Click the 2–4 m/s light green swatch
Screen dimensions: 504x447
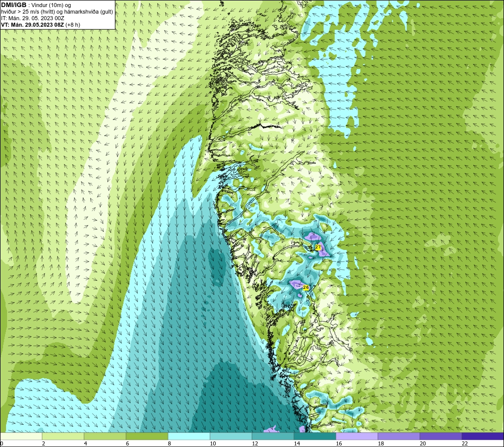pos(63,436)
